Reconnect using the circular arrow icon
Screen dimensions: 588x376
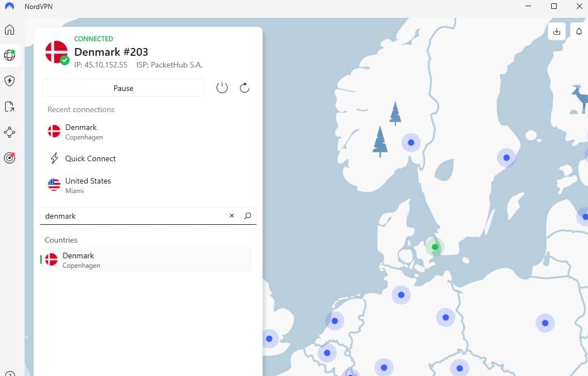(x=244, y=88)
